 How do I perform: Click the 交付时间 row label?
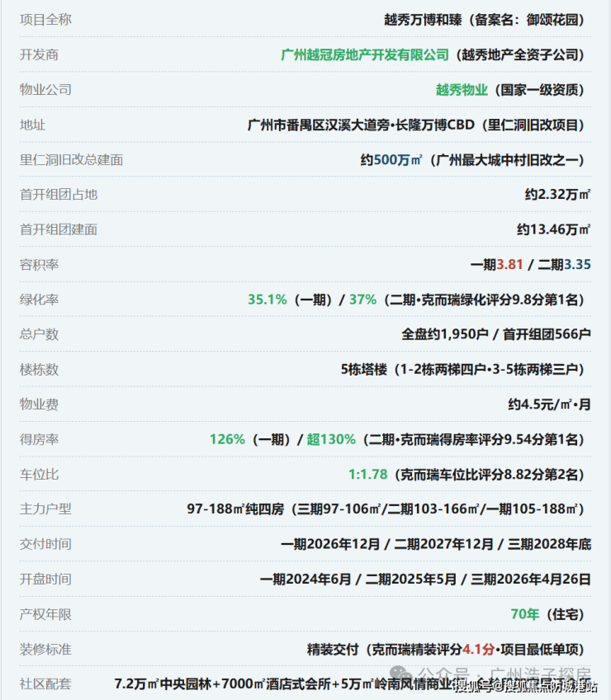45,544
